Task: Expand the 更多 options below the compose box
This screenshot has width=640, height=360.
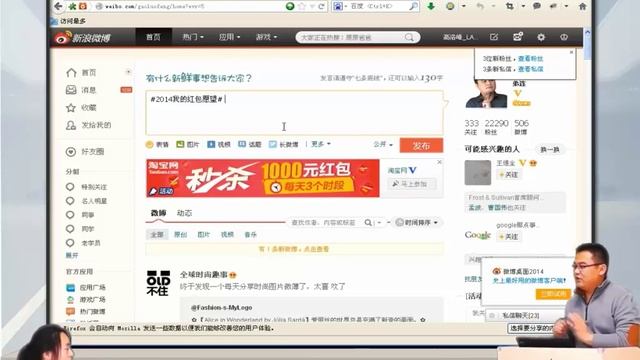Action: (x=321, y=144)
